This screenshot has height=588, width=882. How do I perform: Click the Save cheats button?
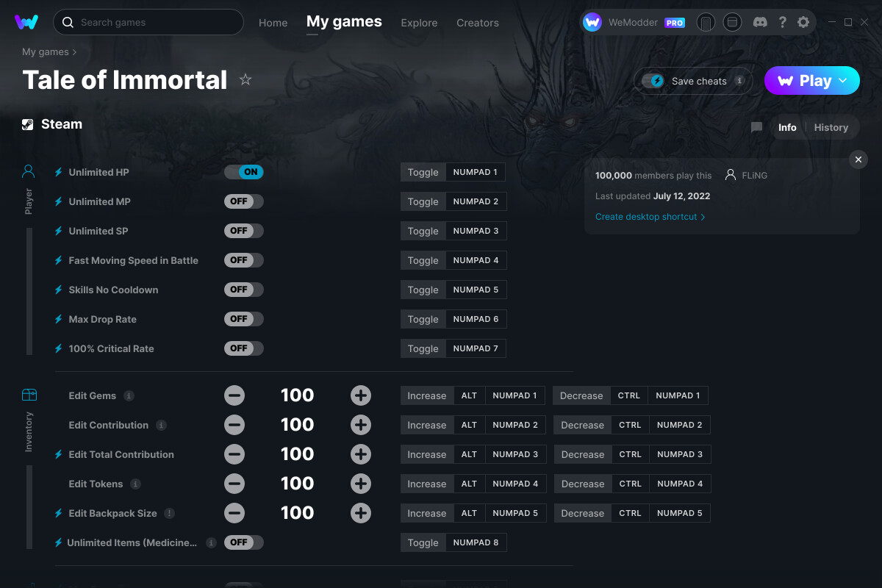pos(692,81)
